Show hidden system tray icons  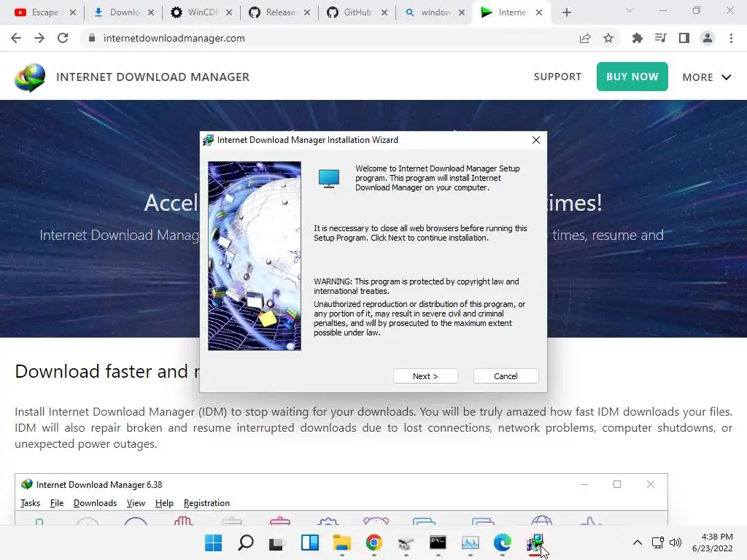[637, 542]
